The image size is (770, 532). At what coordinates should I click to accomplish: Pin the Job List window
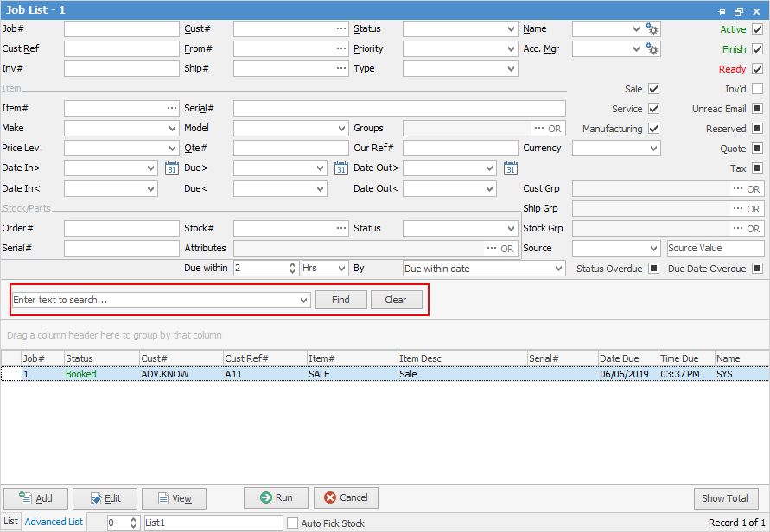point(722,11)
